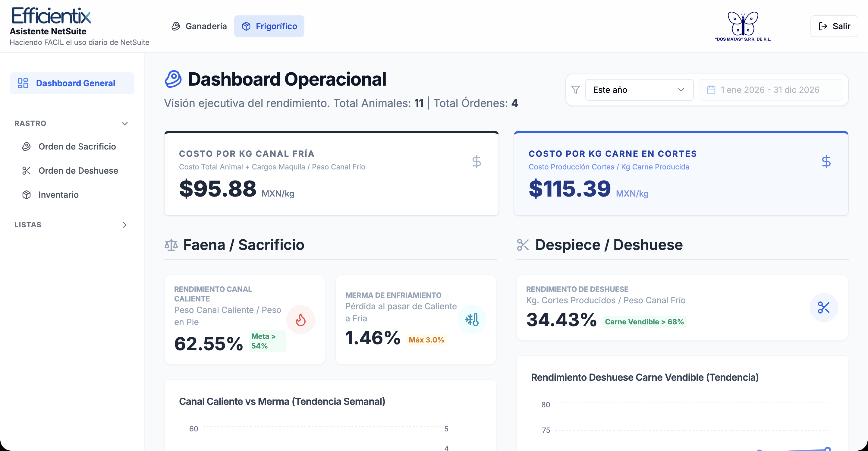Viewport: 868px width, 451px height.
Task: Select the Frigorífico tab
Action: (269, 26)
